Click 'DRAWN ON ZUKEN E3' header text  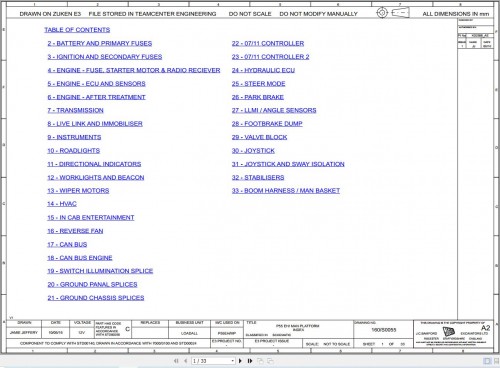50,14
